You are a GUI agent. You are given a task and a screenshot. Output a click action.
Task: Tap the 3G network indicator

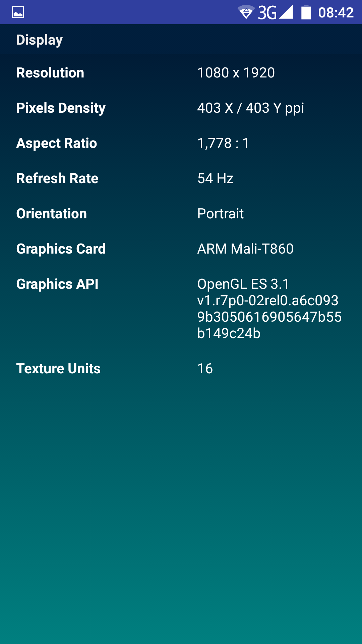coord(267,13)
